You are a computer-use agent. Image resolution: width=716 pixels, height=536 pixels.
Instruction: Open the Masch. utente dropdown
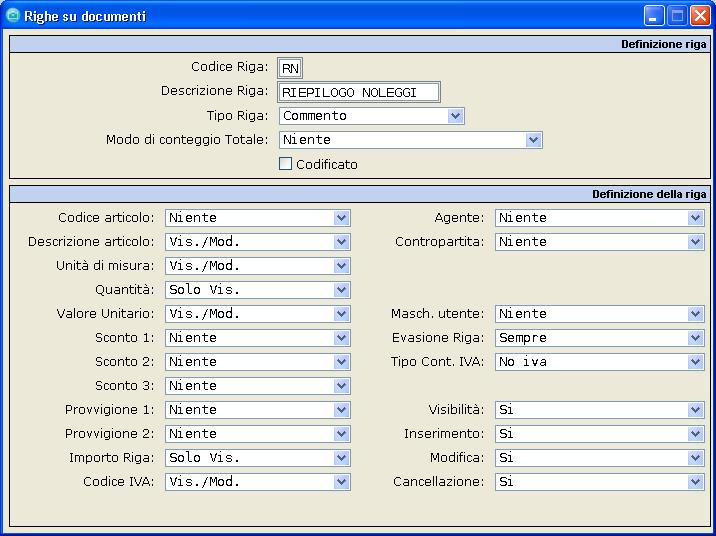(x=696, y=314)
